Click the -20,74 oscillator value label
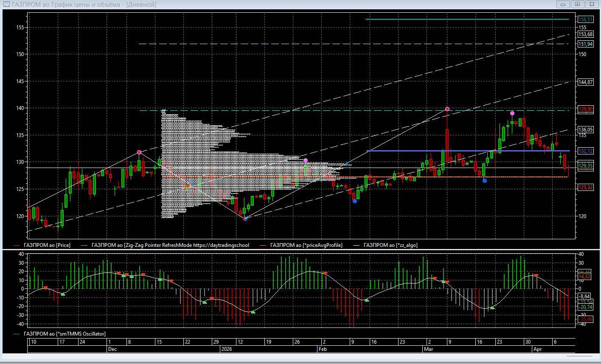This screenshot has height=364, width=601. 584,307
